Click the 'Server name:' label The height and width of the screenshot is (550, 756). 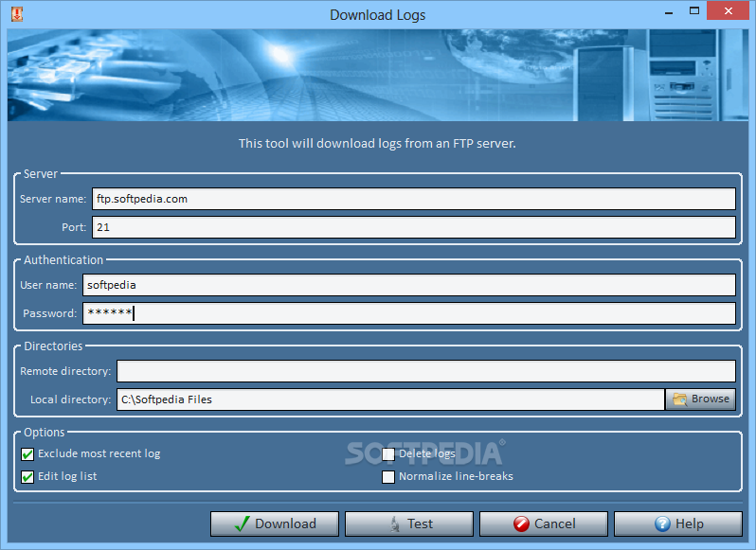click(x=53, y=199)
